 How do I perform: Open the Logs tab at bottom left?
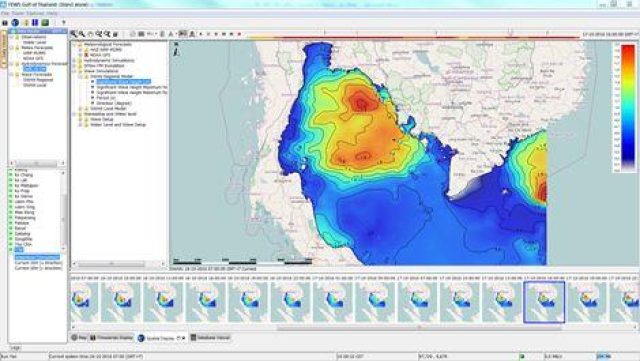click(16, 348)
